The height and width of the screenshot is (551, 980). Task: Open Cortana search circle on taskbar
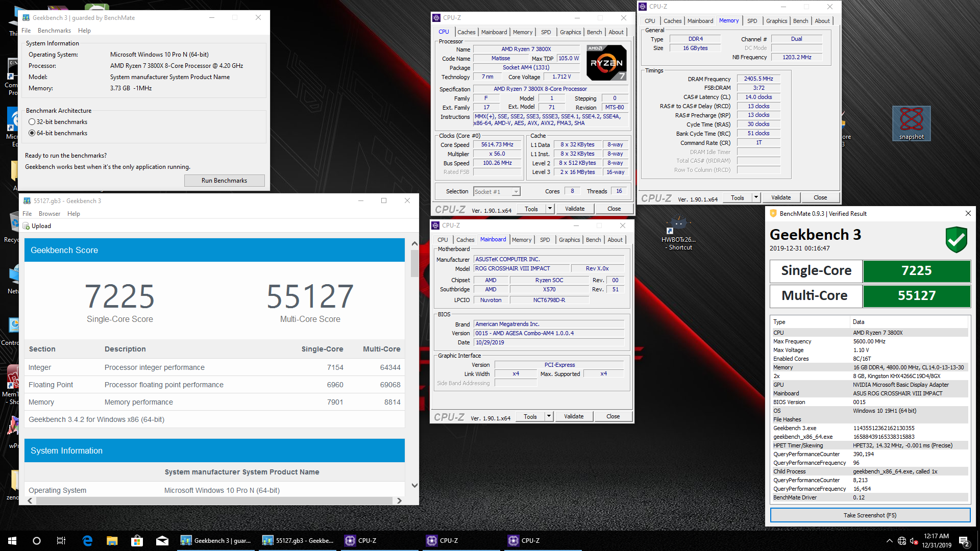(37, 541)
